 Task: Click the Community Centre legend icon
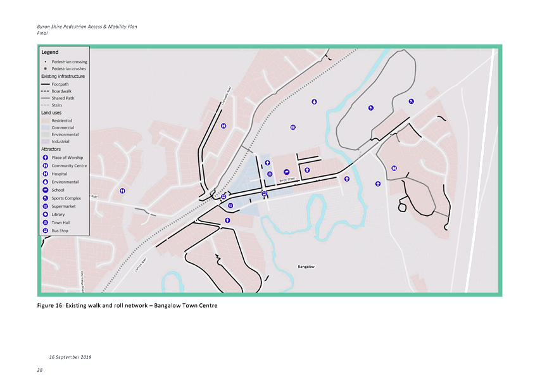(45, 166)
